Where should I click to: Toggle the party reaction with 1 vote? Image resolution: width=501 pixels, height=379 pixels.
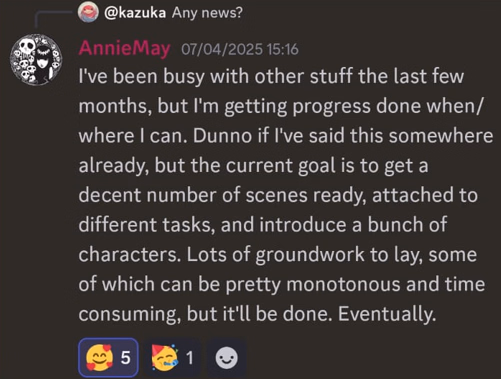[173, 358]
